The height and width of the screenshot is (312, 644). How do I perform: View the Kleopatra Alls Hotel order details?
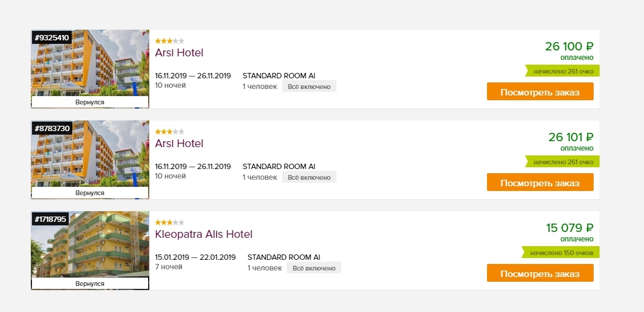[540, 273]
